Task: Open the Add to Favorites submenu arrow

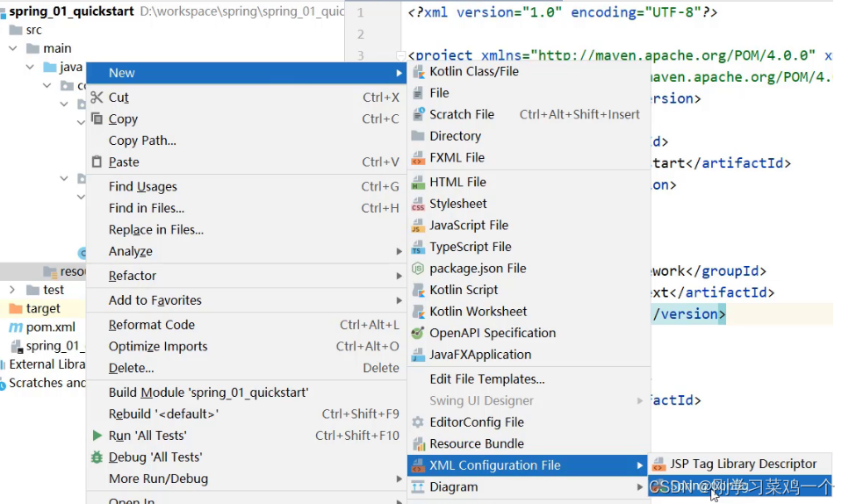Action: (399, 300)
